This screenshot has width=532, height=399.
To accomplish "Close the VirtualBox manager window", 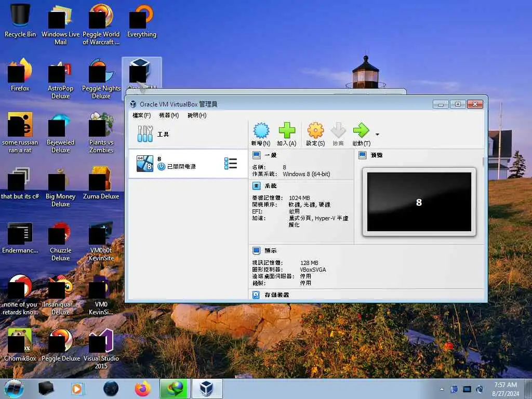I will pyautogui.click(x=475, y=104).
